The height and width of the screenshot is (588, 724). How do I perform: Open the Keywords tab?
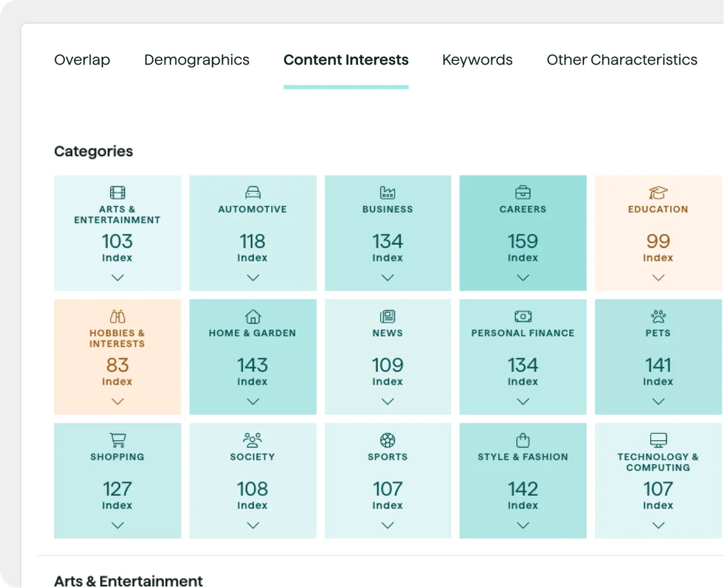pos(477,60)
